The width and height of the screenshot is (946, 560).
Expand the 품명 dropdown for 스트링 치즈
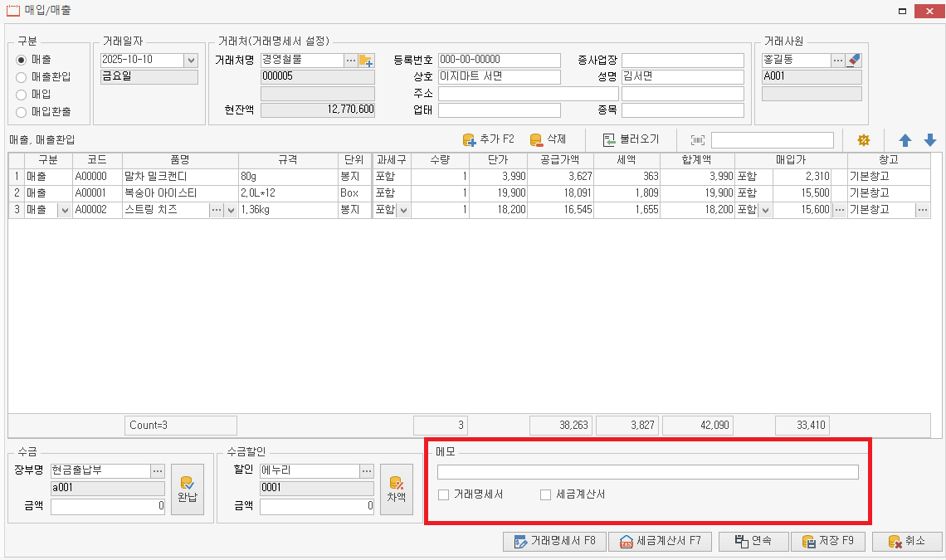tap(231, 211)
